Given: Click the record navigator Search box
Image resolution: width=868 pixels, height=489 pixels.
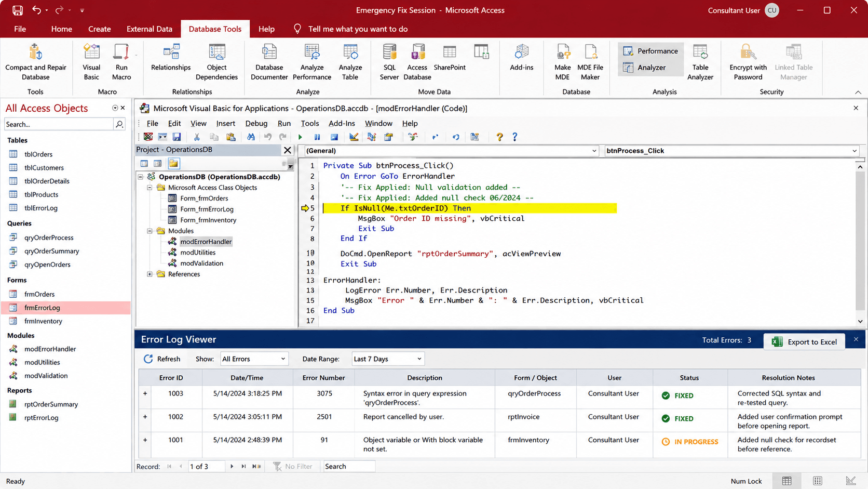Looking at the screenshot, I should [349, 467].
